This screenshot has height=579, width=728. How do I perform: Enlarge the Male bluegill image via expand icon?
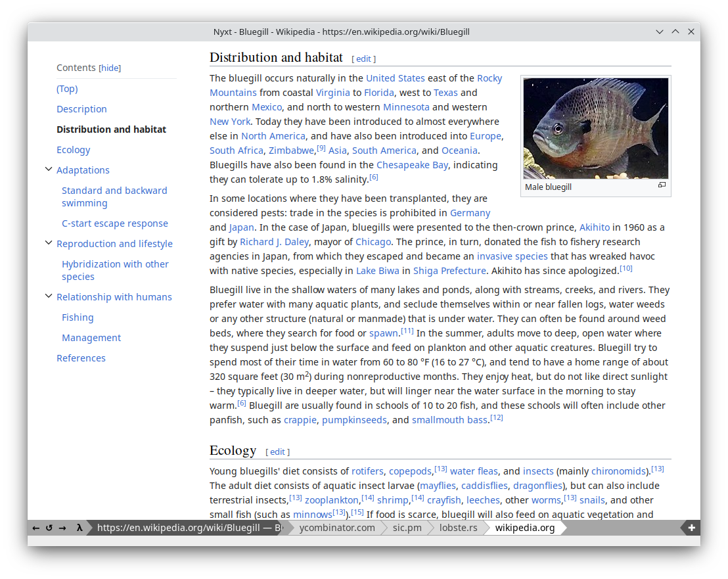click(662, 185)
